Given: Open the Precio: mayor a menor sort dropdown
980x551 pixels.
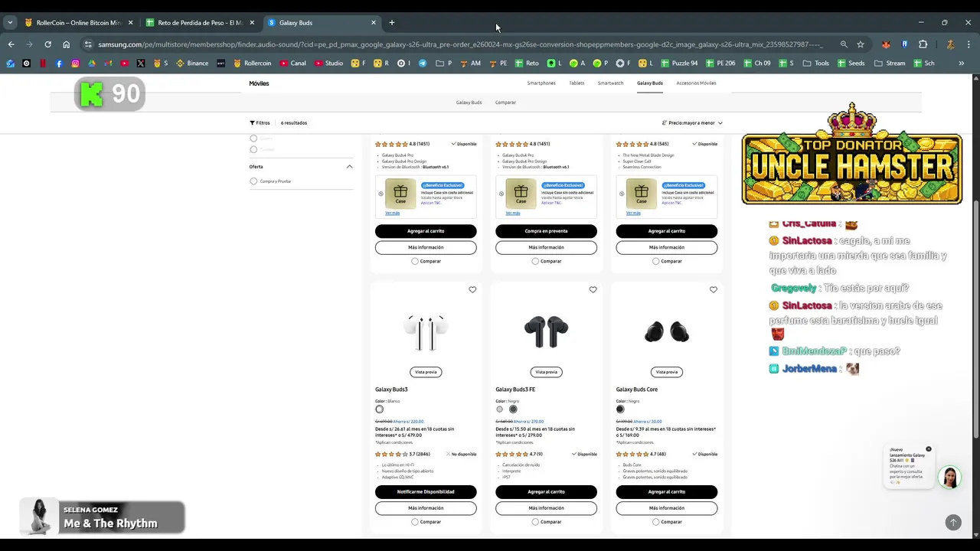Looking at the screenshot, I should pos(692,122).
